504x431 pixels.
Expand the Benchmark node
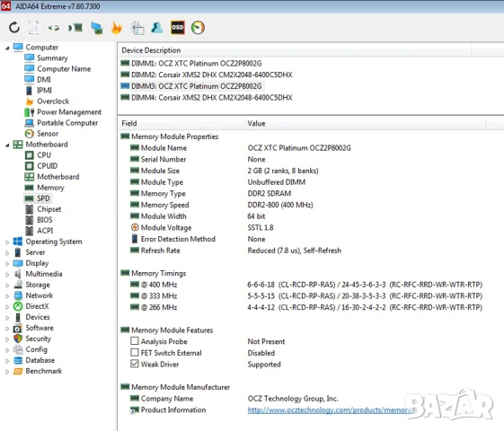pos(7,372)
